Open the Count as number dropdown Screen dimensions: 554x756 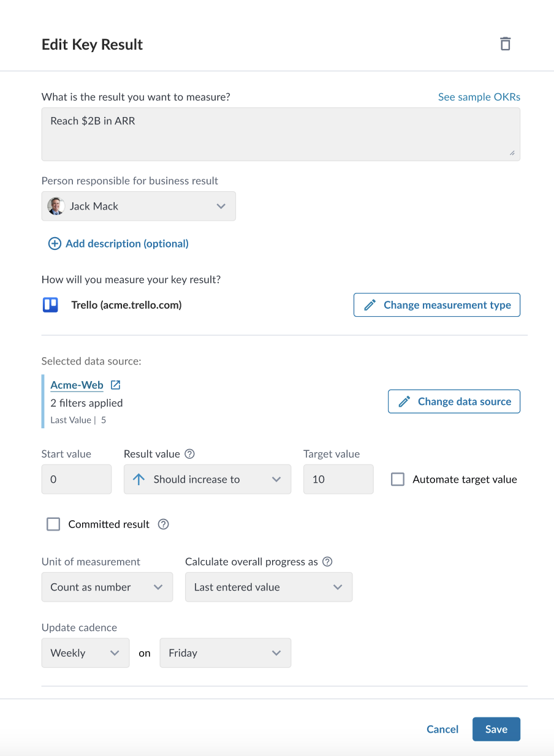point(107,587)
